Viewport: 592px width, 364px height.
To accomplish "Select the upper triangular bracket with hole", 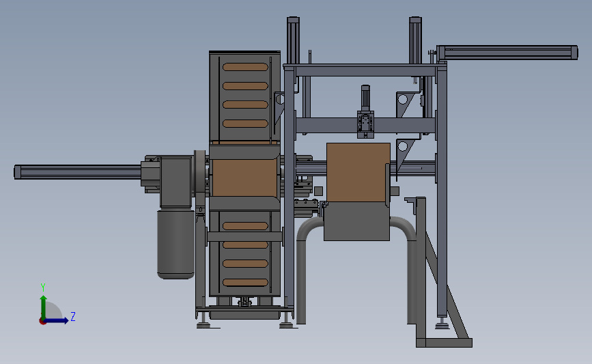I will [x=406, y=104].
